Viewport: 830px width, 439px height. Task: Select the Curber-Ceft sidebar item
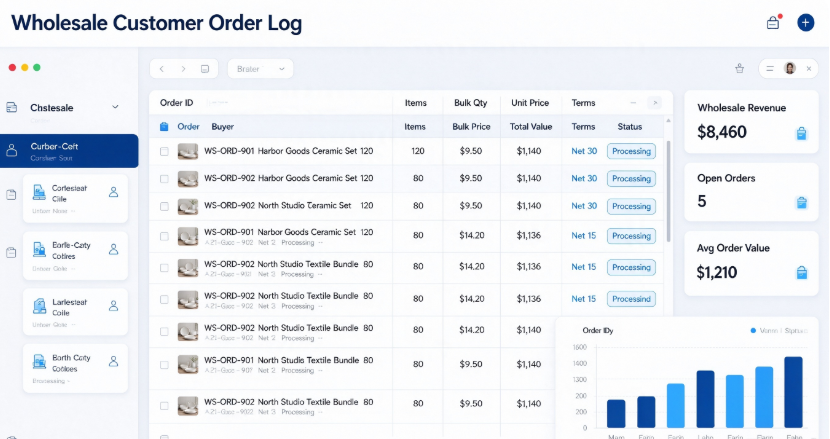pos(69,151)
